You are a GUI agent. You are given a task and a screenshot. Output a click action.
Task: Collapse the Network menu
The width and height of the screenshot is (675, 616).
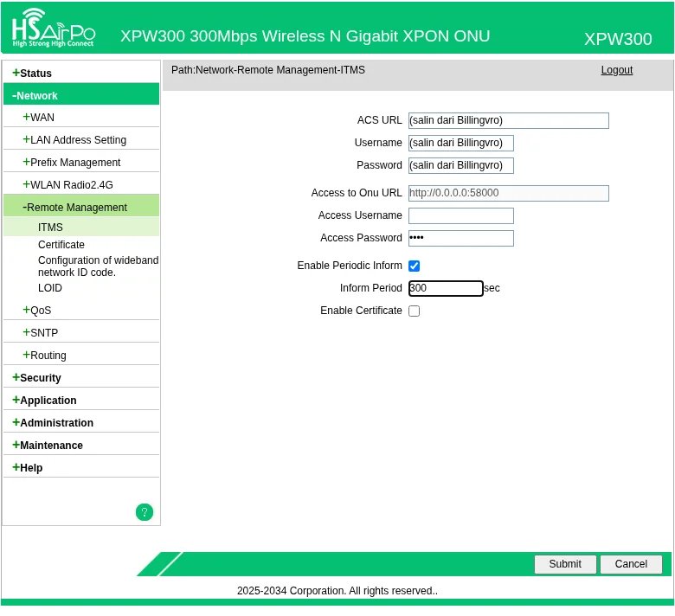pyautogui.click(x=81, y=95)
